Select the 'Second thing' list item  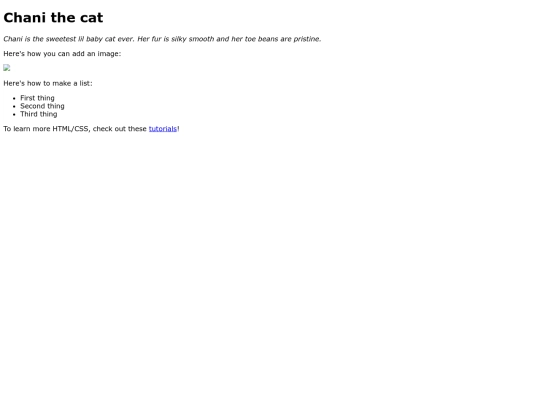tap(42, 106)
